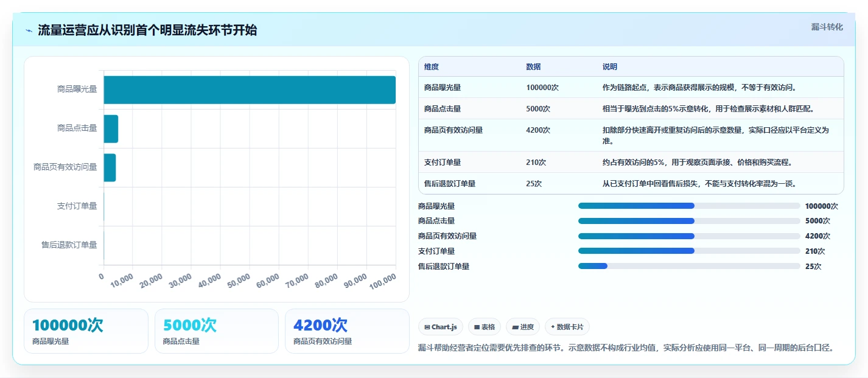Click the 25次 value in the table
Screen dimensions: 868x378
[534, 184]
